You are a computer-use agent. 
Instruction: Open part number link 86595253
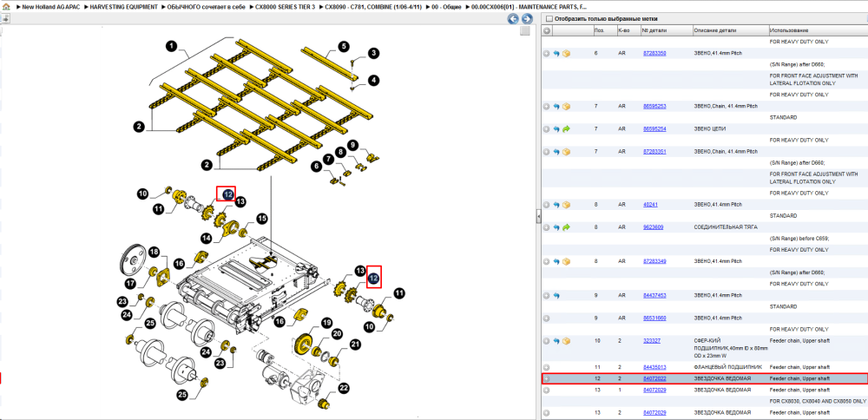[654, 106]
